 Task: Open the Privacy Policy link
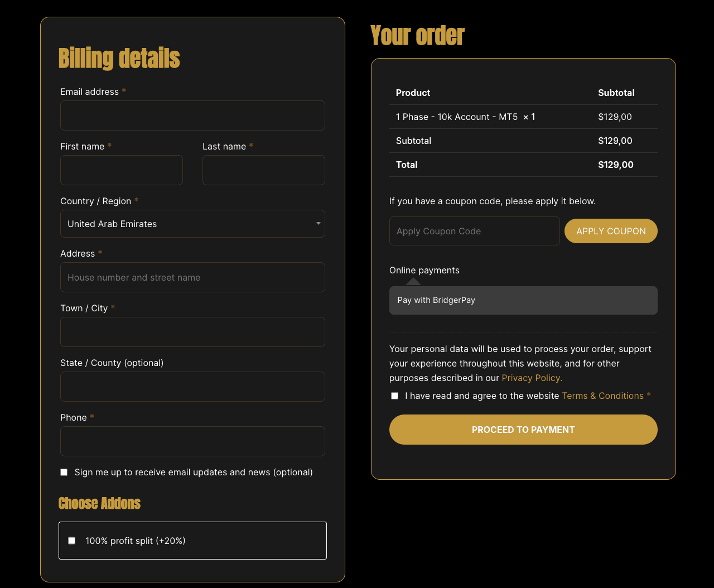coord(532,378)
